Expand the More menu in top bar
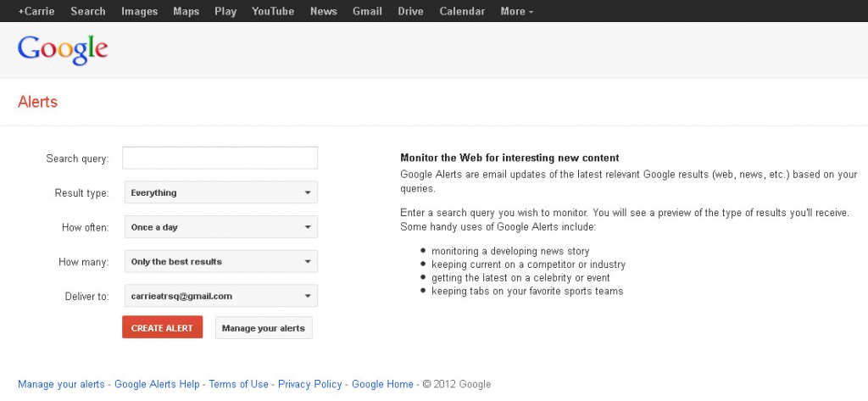This screenshot has width=868, height=401. (x=517, y=11)
